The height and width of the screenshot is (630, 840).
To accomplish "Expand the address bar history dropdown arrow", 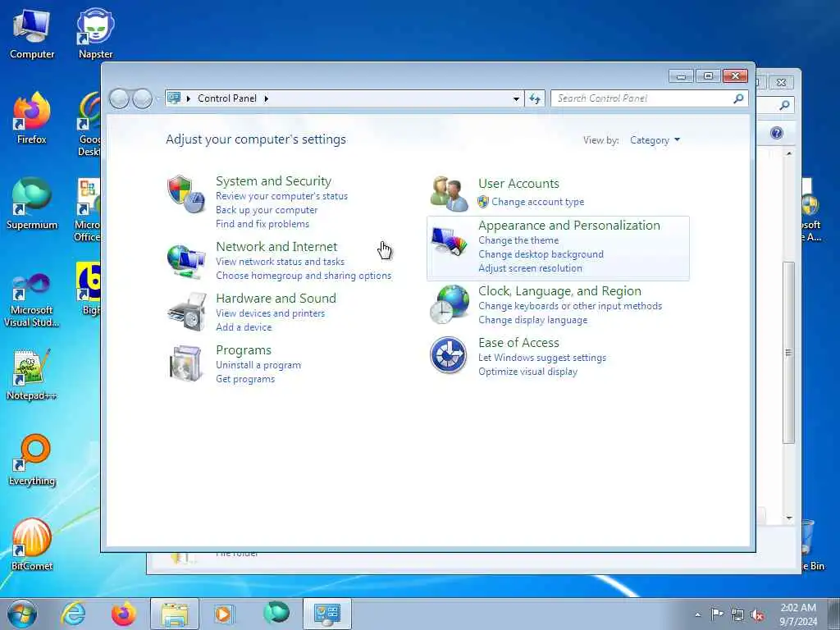I will 516,98.
